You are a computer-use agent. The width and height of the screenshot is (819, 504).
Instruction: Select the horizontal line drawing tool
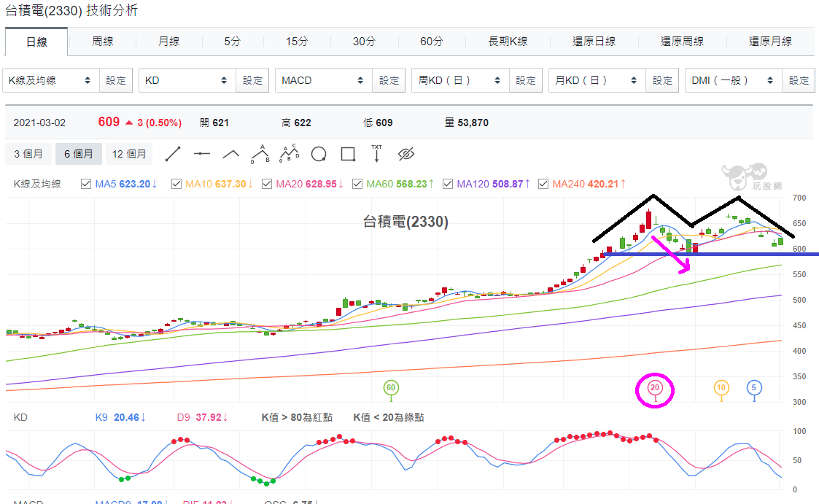(201, 154)
